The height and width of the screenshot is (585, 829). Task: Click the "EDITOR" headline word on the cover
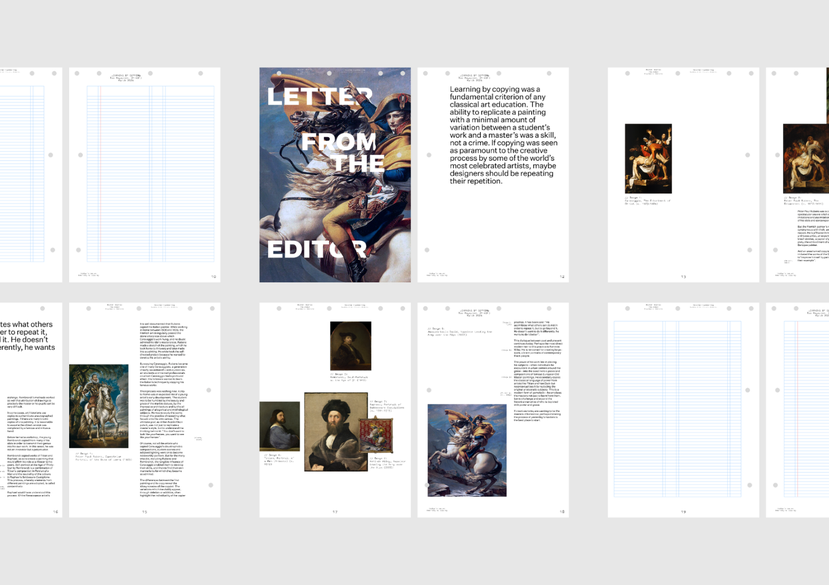click(317, 249)
